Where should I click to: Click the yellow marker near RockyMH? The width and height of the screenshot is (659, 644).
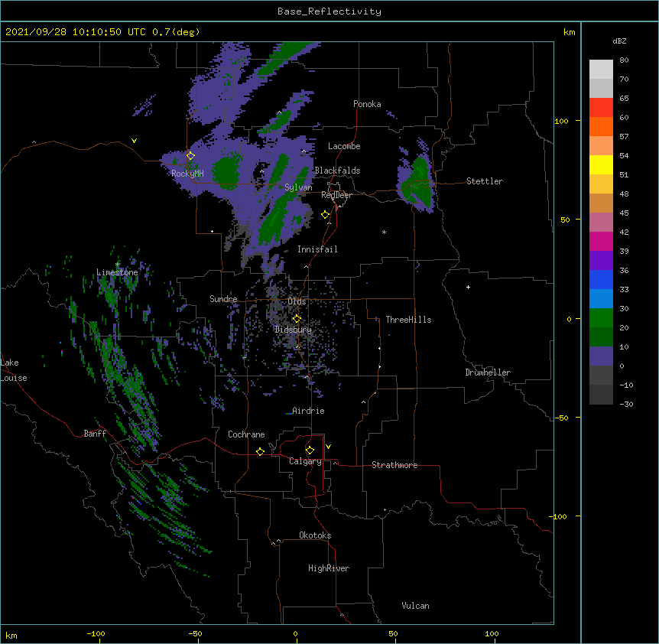coord(191,156)
